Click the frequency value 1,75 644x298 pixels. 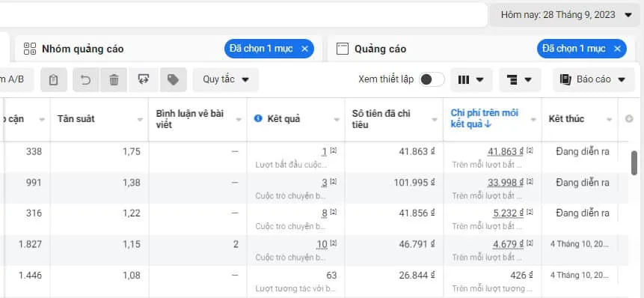point(132,152)
